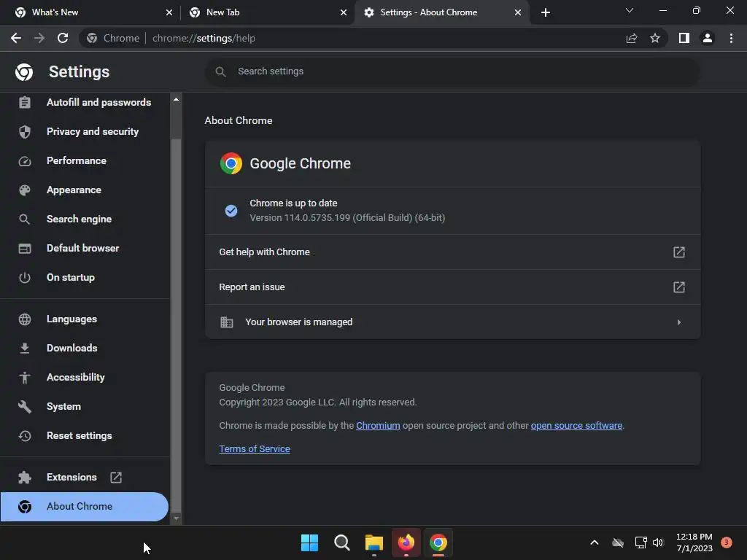This screenshot has height=560, width=747.
Task: Focus the Search settings field
Action: point(452,71)
